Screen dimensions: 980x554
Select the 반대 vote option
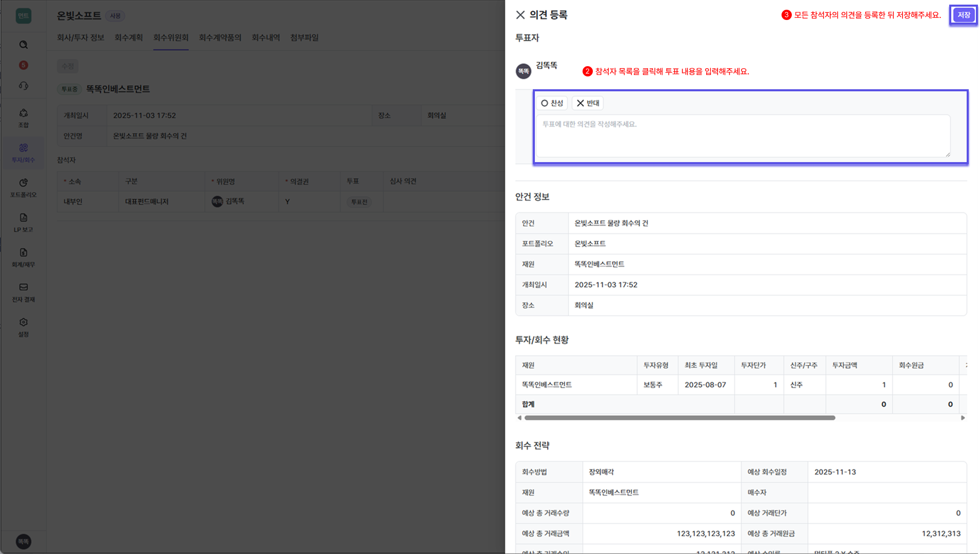[x=589, y=103]
